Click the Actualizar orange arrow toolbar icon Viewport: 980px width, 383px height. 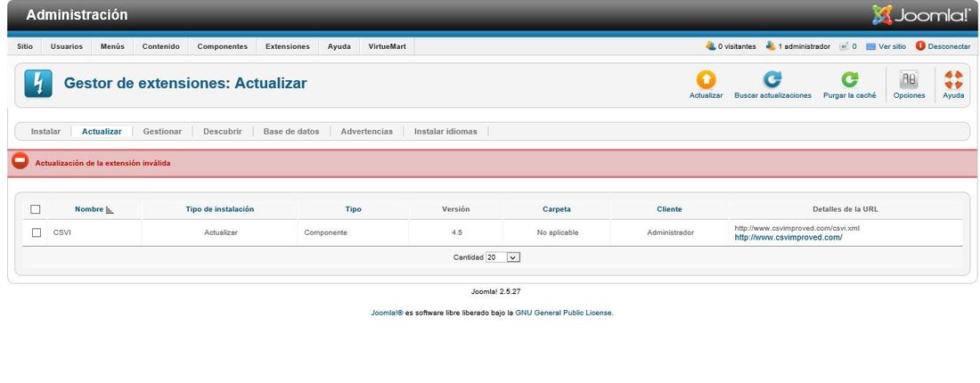(x=706, y=79)
